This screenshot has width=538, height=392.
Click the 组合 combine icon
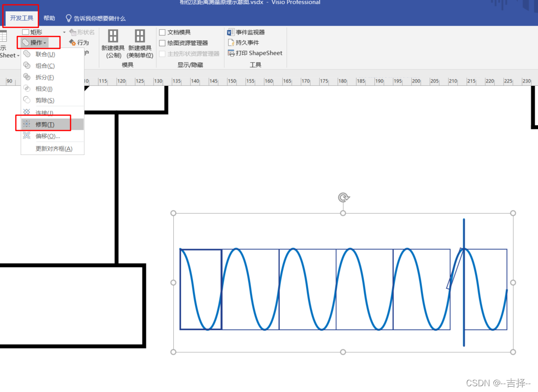tap(27, 66)
